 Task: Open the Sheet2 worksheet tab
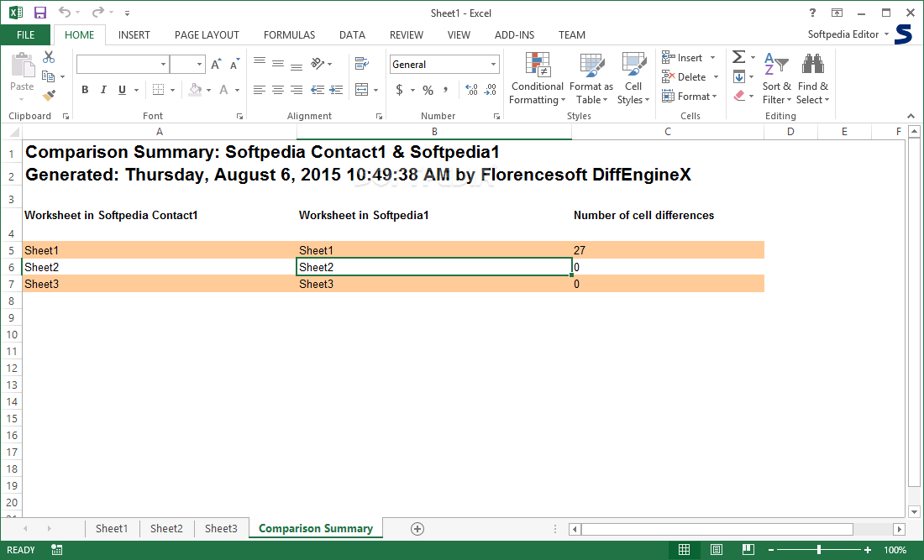tap(166, 528)
